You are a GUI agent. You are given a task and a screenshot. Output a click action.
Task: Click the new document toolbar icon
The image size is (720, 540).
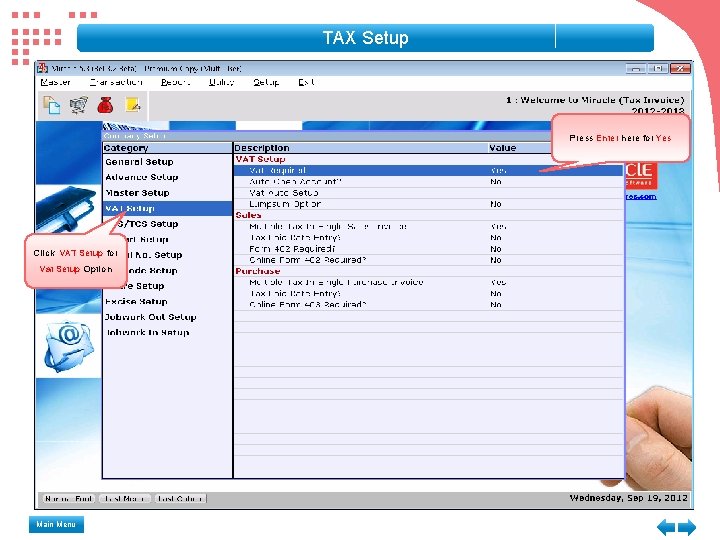click(51, 105)
